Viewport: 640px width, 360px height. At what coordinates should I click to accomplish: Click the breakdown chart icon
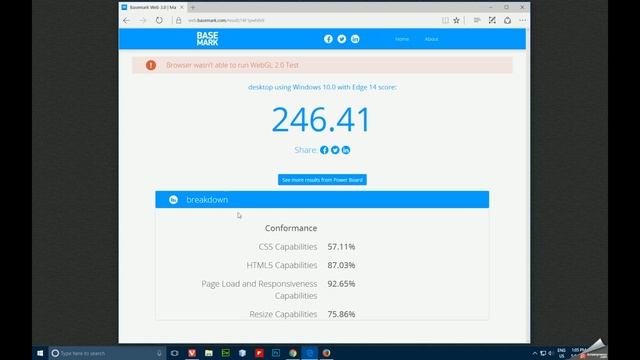point(173,200)
